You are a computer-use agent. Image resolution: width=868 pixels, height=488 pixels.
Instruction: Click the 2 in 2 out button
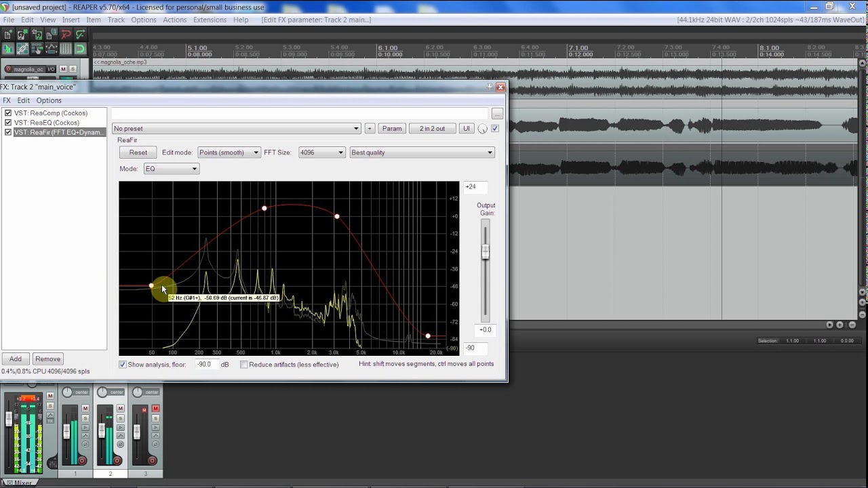coord(432,129)
